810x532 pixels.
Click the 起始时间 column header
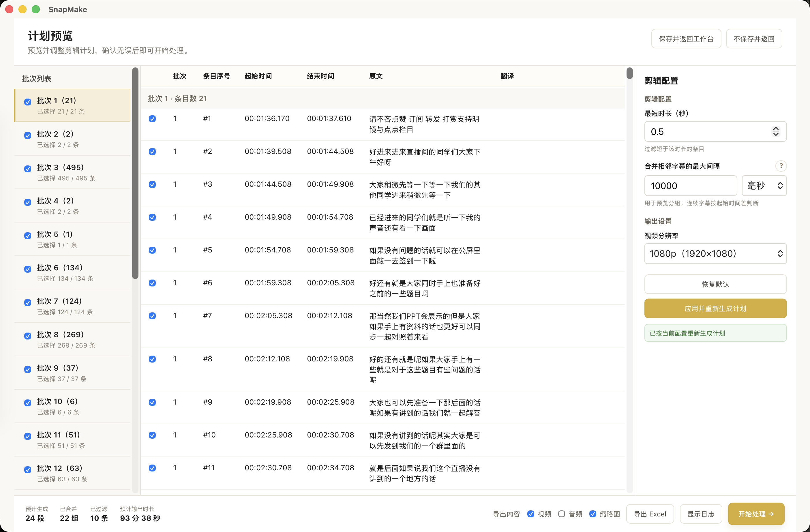click(258, 76)
